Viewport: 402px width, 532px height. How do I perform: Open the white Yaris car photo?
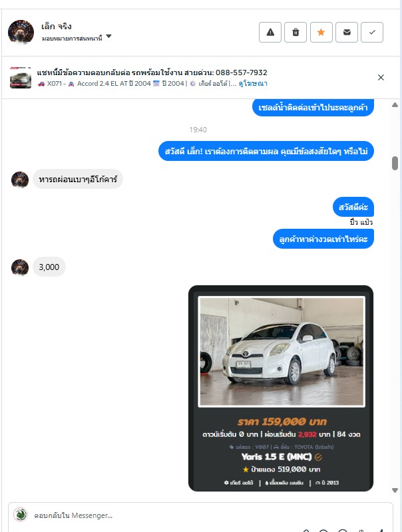coord(282,351)
